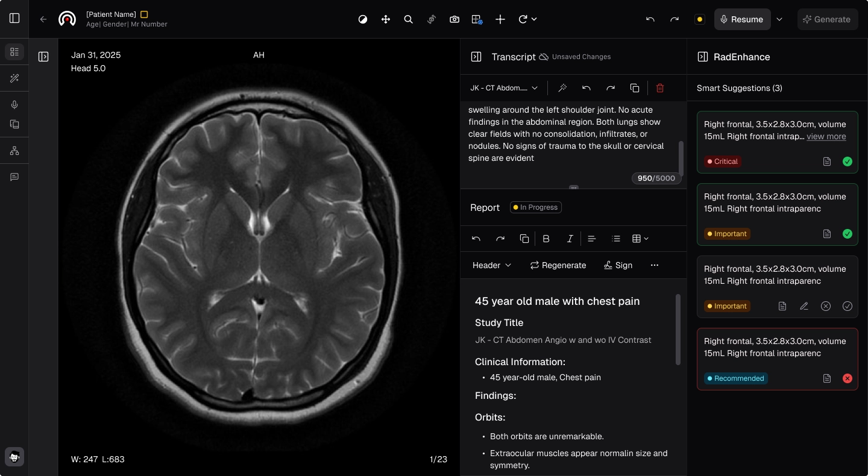The width and height of the screenshot is (868, 476).
Task: Select the magnifier zoom tool
Action: point(409,19)
